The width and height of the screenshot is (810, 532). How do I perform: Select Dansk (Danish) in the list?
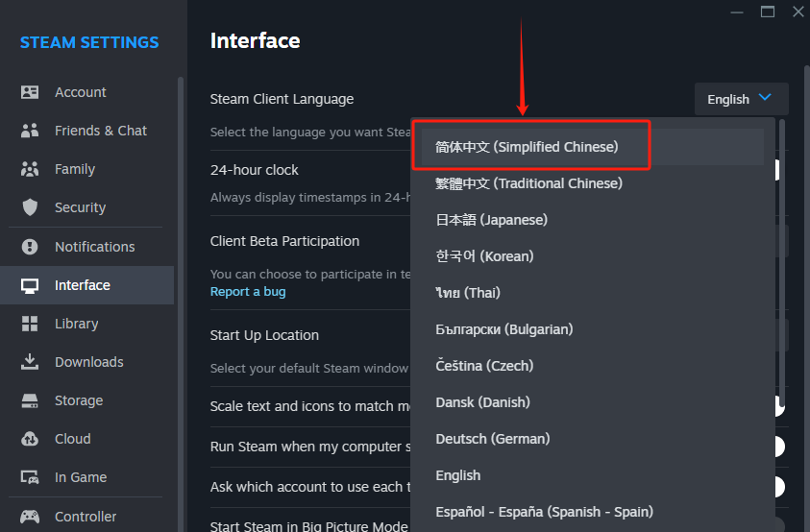(x=593, y=402)
